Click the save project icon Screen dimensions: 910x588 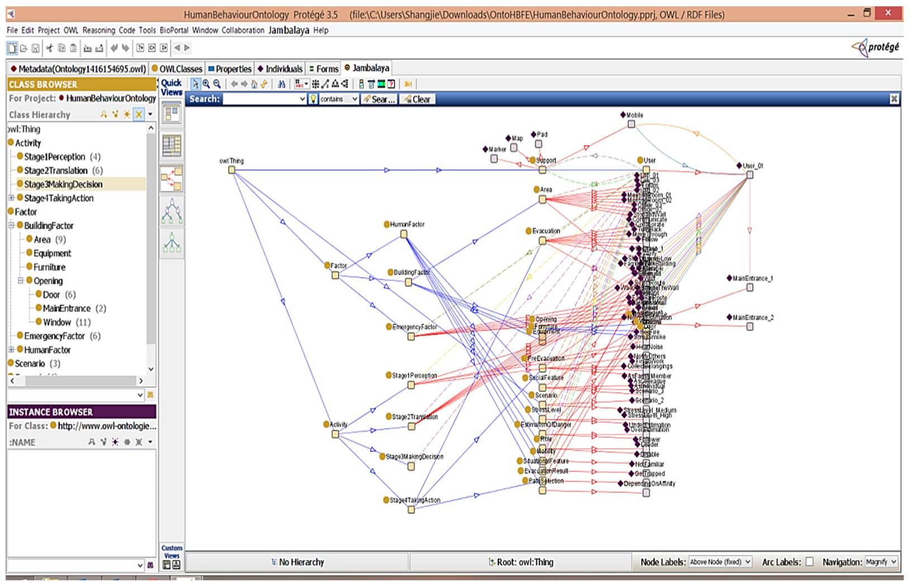(x=35, y=48)
